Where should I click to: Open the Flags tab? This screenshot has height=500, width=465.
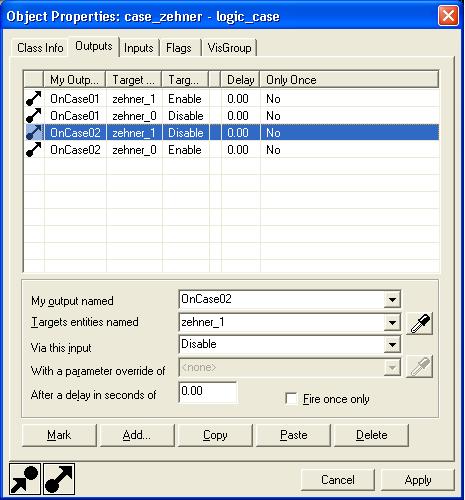[x=179, y=48]
